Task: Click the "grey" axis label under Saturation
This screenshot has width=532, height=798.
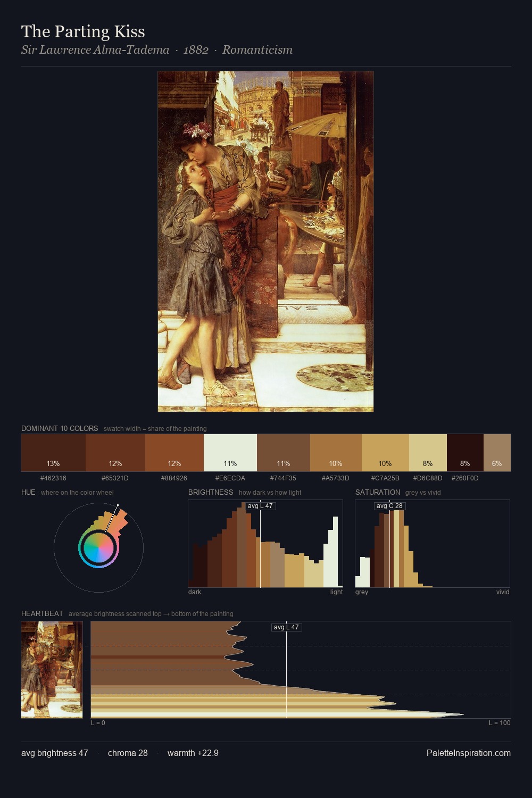Action: click(x=362, y=592)
